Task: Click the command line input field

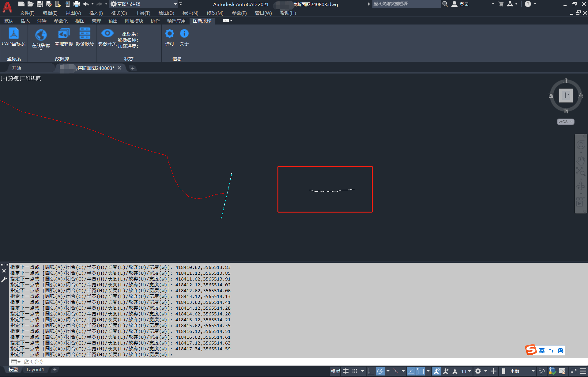Action: tap(184, 362)
